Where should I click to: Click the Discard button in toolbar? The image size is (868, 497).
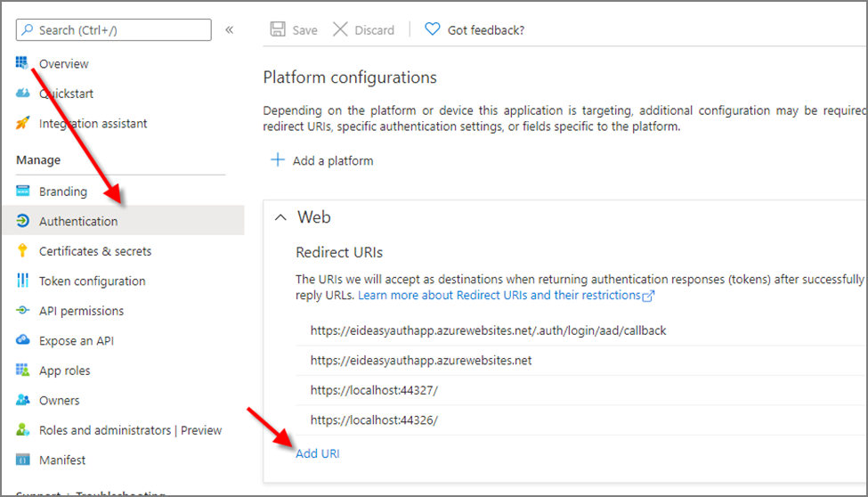[363, 29]
